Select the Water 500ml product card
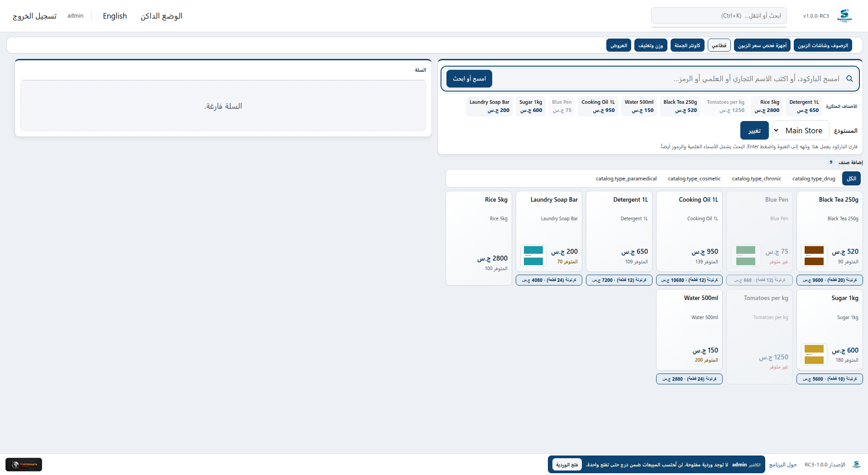This screenshot has width=868, height=475. click(x=689, y=330)
